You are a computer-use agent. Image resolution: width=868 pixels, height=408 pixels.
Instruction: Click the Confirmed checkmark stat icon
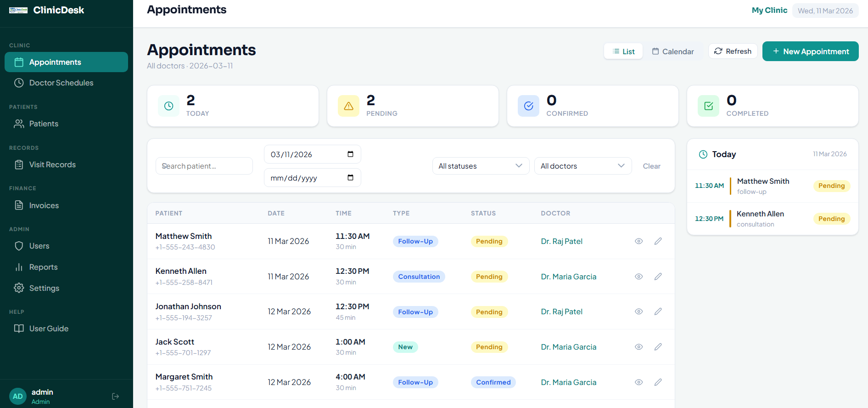[x=528, y=106]
